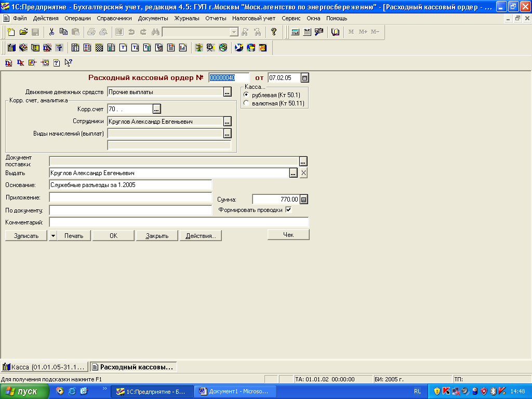The height and width of the screenshot is (399, 532).
Task: Launch Internet Explorer from quick launch
Action: pyautogui.click(x=72, y=391)
